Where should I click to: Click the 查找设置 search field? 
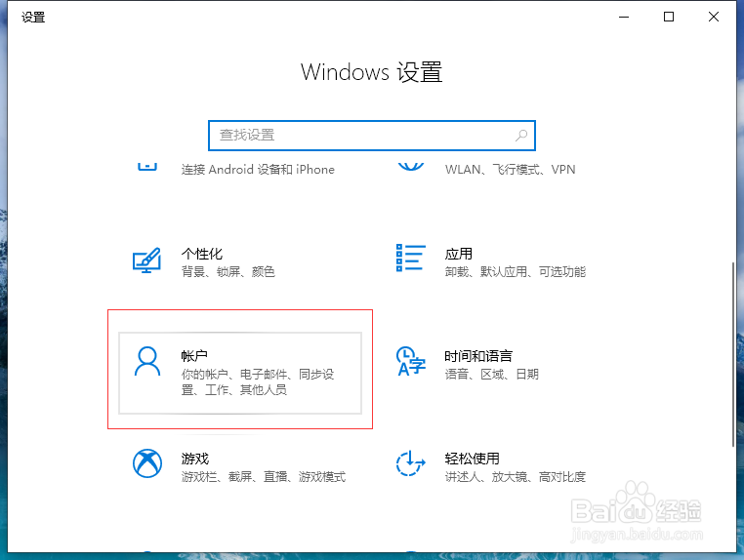pos(372,136)
